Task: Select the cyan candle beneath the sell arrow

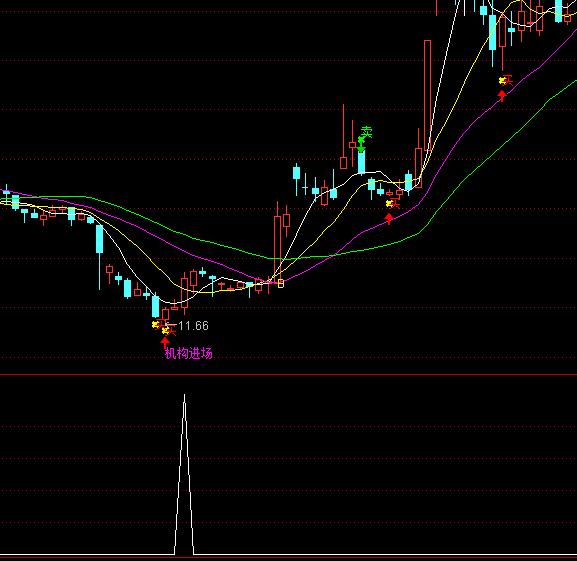Action: tap(361, 162)
